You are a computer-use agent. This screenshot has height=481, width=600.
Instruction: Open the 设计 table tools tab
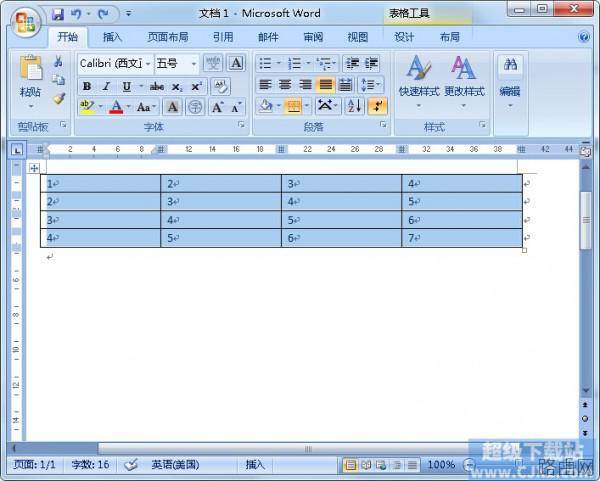point(404,37)
